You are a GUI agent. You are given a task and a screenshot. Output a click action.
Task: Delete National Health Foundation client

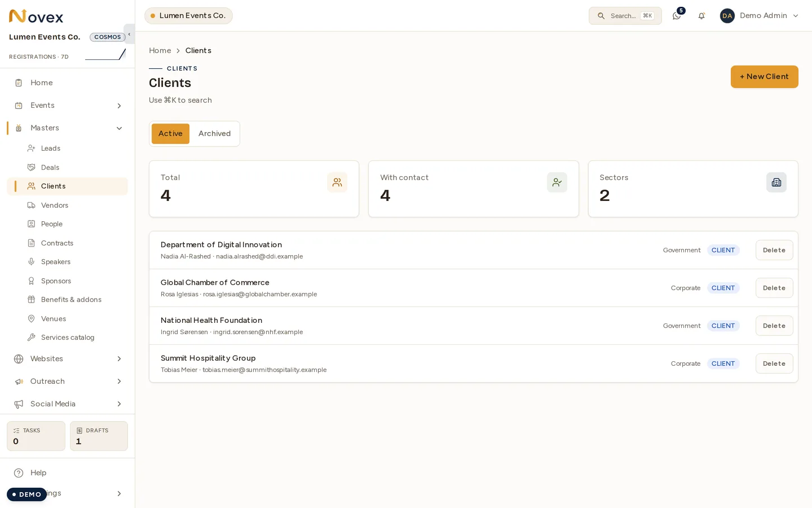pyautogui.click(x=774, y=326)
